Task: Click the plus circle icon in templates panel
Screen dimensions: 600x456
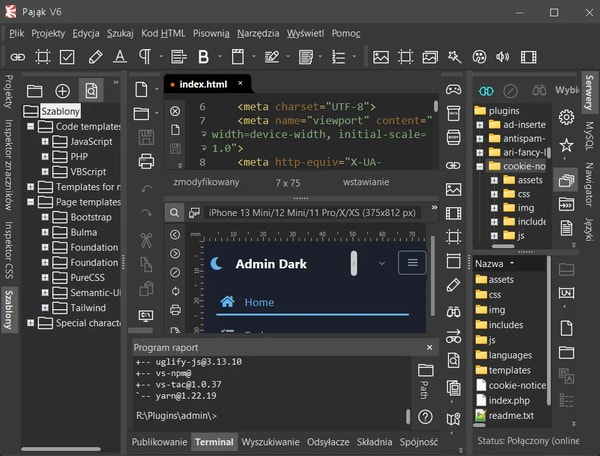Action: tap(62, 91)
